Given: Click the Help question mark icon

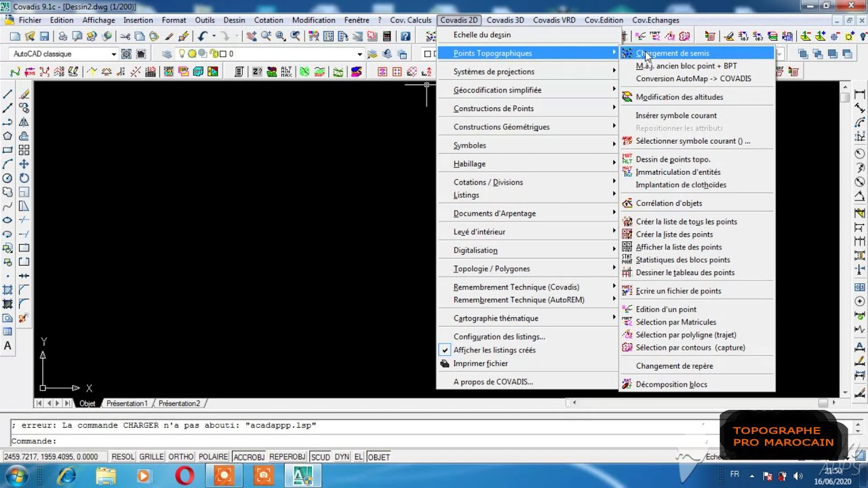Looking at the screenshot, I should point(406,36).
